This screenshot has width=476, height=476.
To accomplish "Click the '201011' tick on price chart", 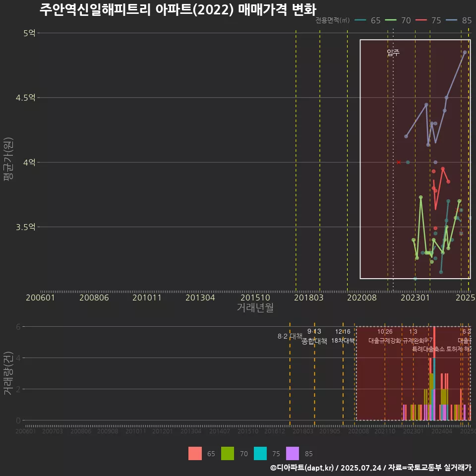I will click(x=147, y=297).
